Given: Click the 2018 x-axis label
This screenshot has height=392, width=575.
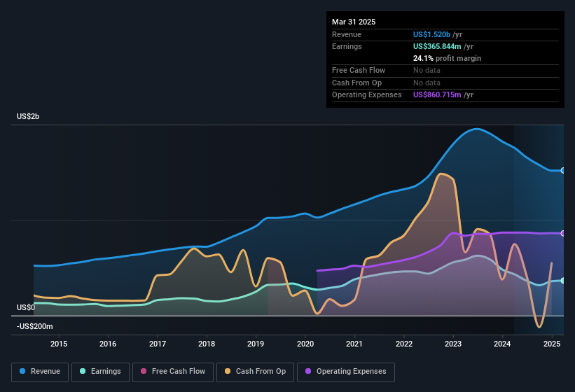Looking at the screenshot, I should (x=207, y=344).
